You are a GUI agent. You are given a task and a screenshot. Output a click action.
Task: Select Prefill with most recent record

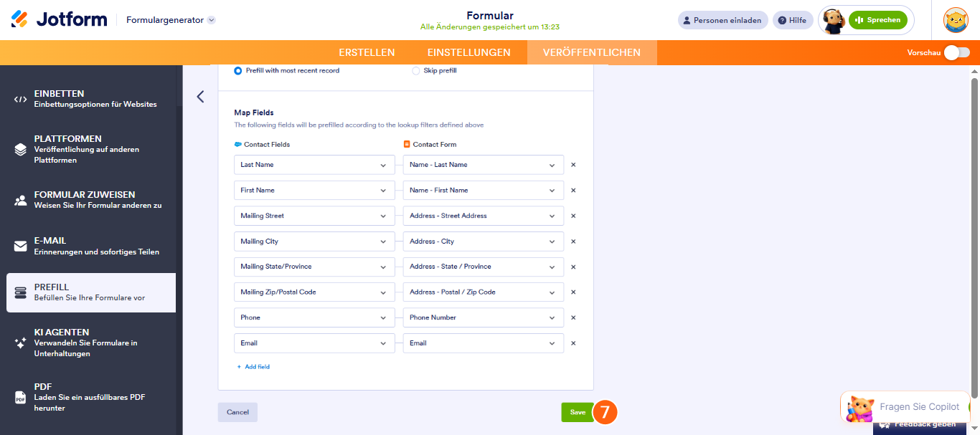pyautogui.click(x=287, y=71)
